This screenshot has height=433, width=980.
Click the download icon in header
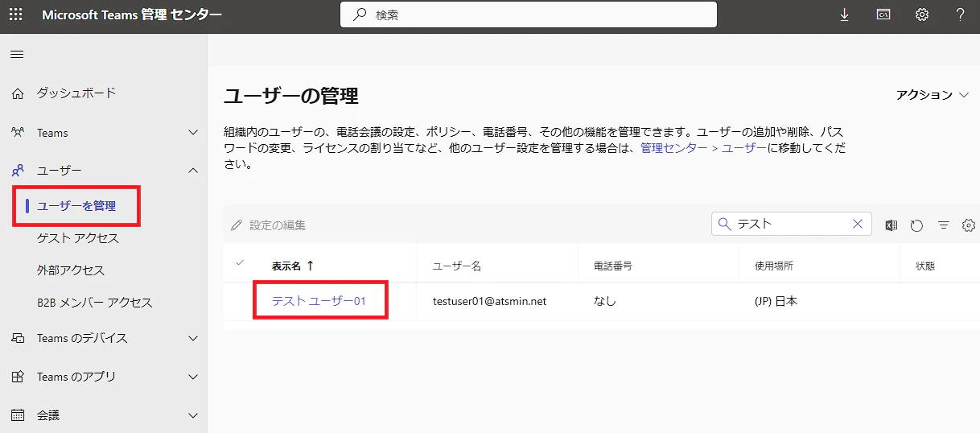click(x=844, y=14)
